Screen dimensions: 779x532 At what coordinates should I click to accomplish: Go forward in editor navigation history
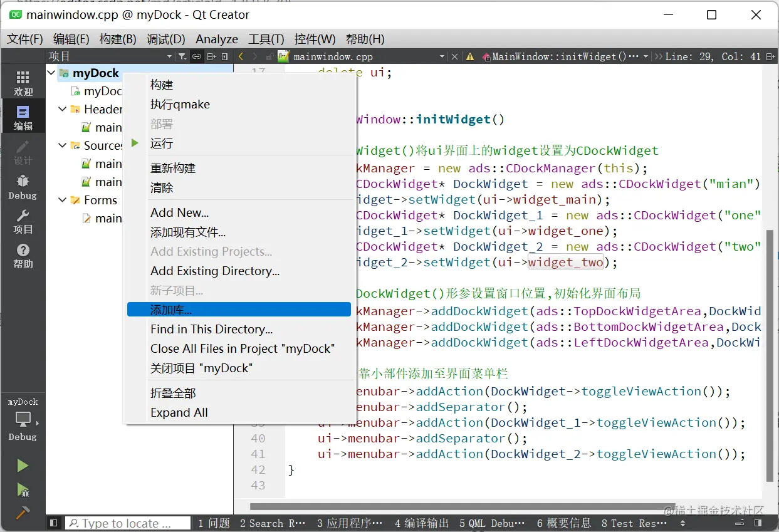tap(255, 56)
